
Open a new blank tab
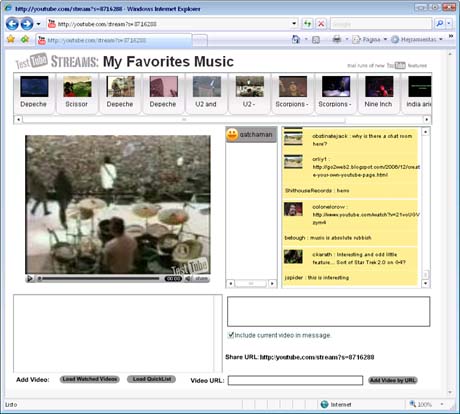(x=200, y=41)
